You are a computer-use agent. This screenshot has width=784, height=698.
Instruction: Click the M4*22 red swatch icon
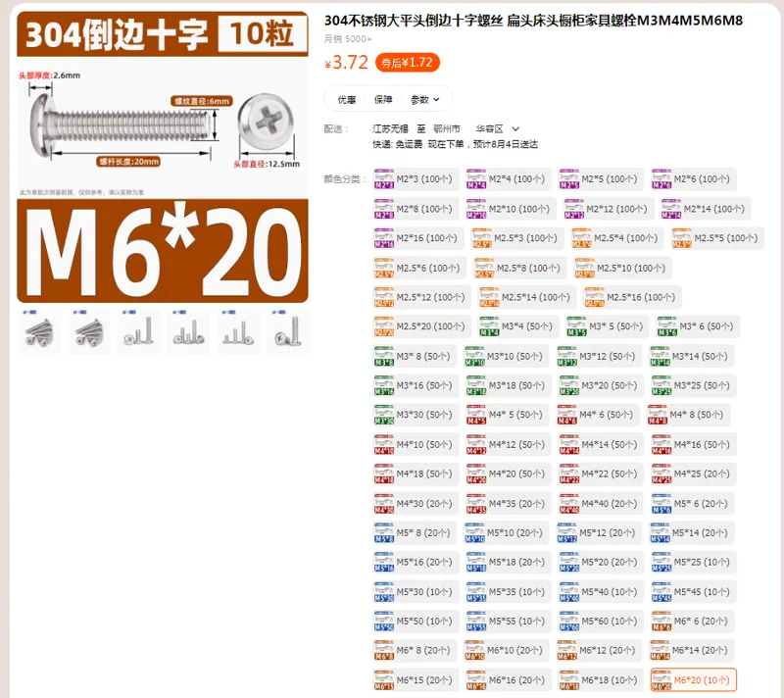tap(569, 474)
